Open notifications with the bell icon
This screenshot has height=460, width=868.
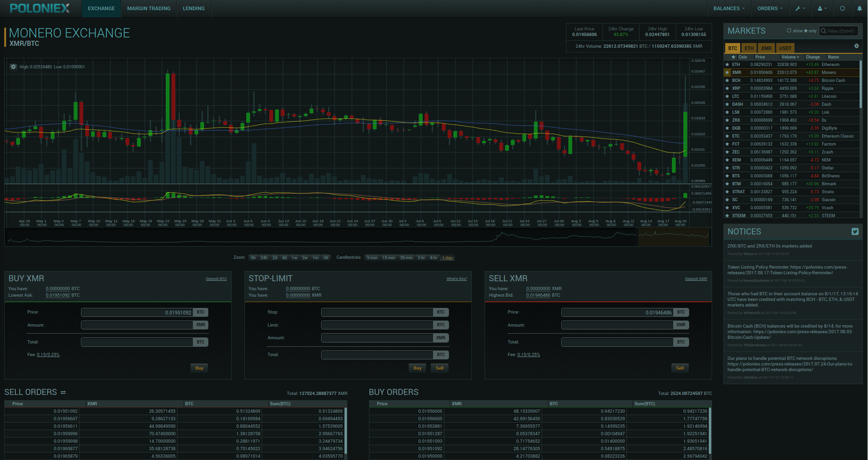(860, 8)
